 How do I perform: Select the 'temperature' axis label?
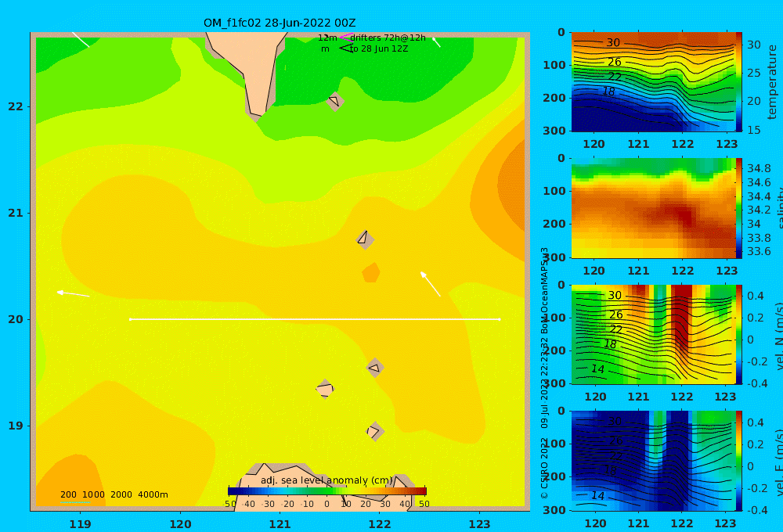tap(773, 82)
